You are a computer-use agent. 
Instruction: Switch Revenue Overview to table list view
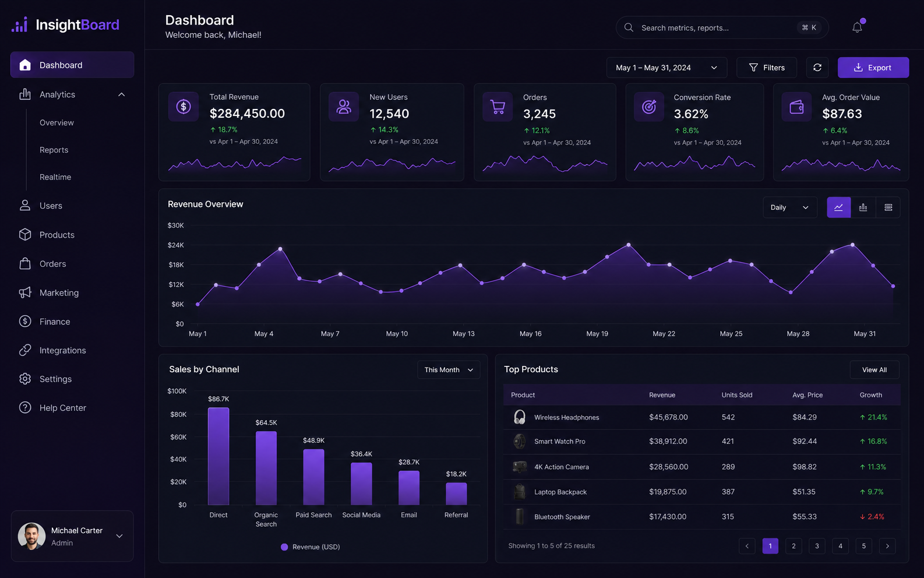coord(888,207)
